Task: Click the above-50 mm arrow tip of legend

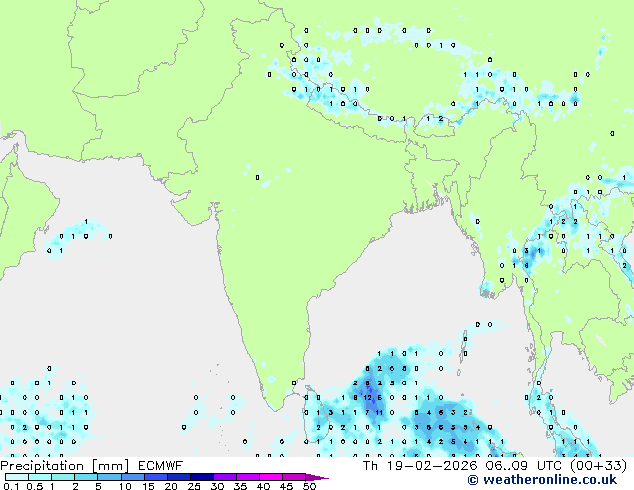Action: (317, 477)
